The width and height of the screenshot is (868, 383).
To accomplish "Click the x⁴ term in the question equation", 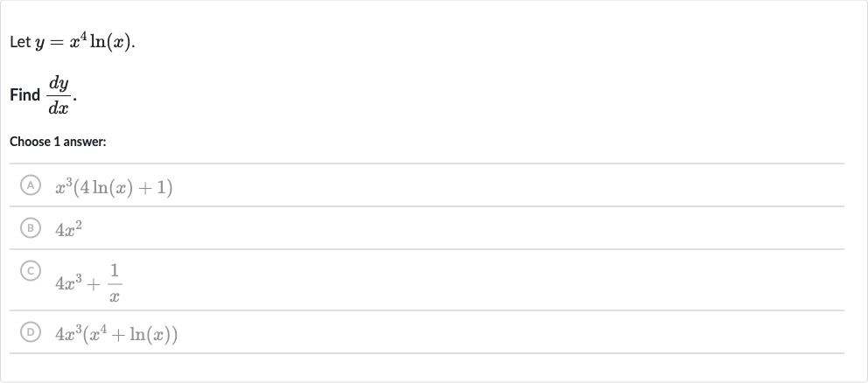I will click(78, 41).
